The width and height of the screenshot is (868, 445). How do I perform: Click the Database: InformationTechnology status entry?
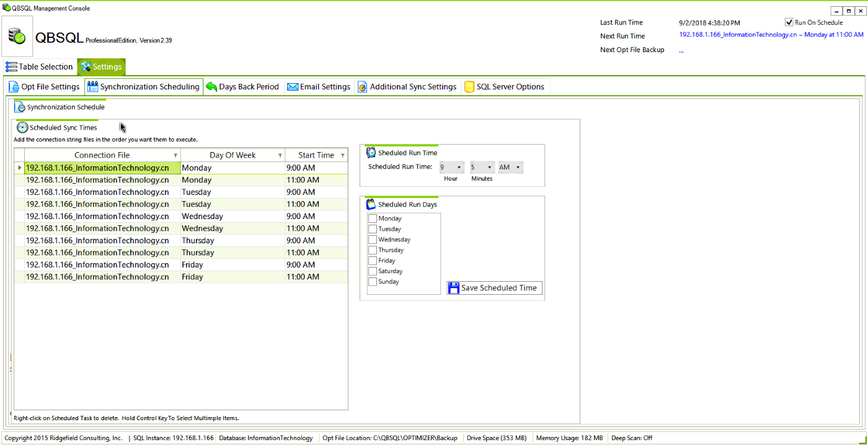[266, 438]
